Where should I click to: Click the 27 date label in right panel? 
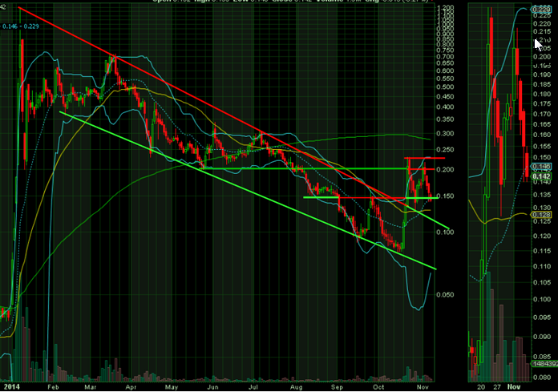tap(499, 386)
